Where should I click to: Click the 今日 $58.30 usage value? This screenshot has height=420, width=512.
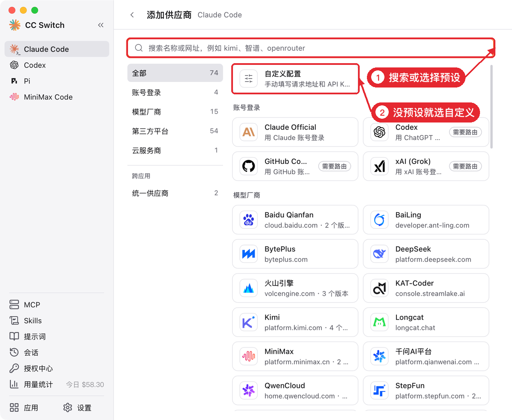pos(85,385)
